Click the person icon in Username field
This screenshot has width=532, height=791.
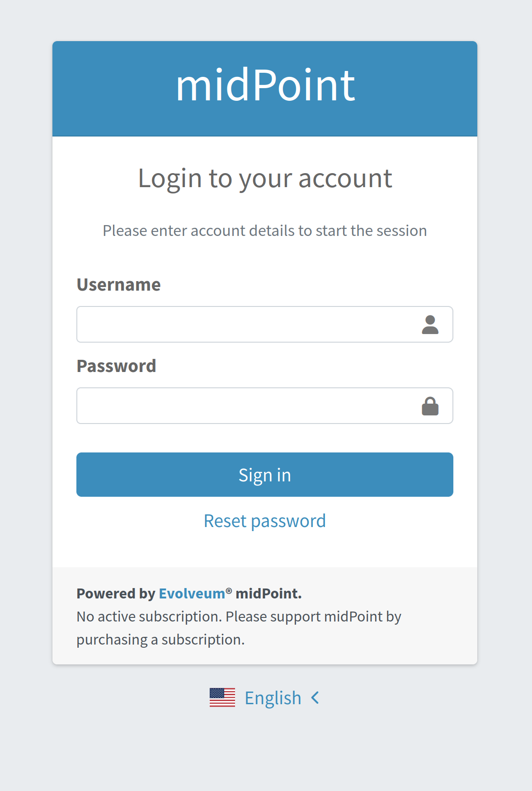coord(429,324)
